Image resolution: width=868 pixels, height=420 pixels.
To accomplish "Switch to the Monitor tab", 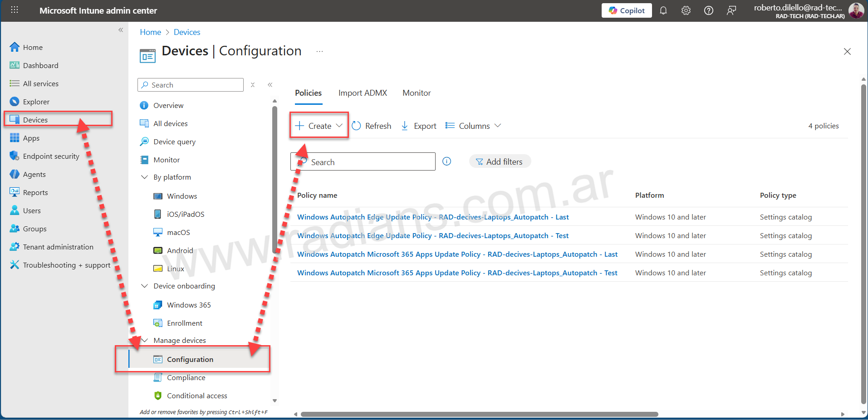I will coord(416,93).
